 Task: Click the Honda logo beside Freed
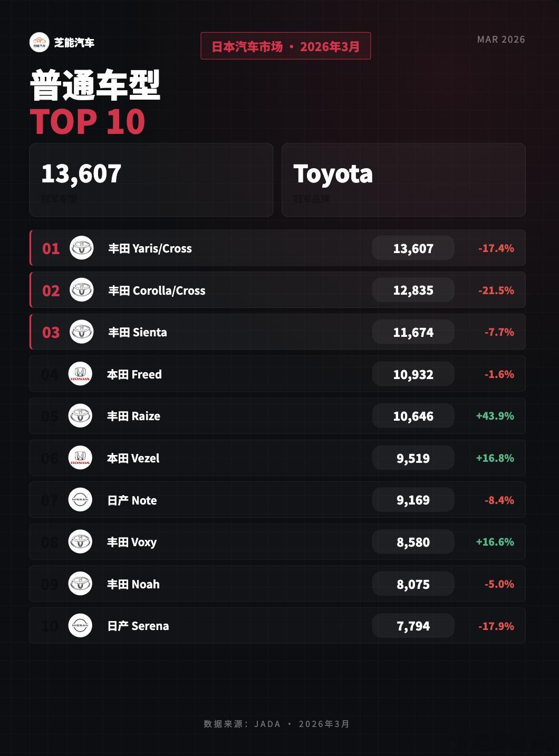(80, 374)
